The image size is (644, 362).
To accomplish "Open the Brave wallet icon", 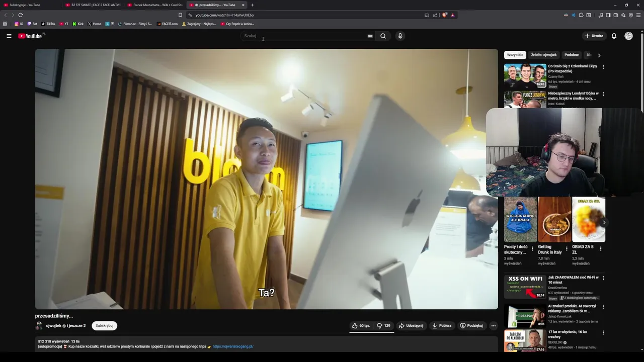I will click(616, 15).
